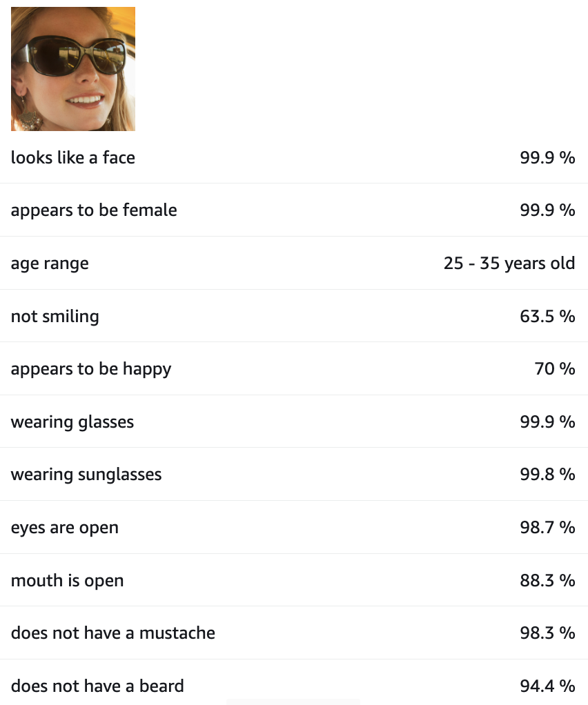Select the 'age range' row label
This screenshot has height=705, width=588.
point(50,264)
